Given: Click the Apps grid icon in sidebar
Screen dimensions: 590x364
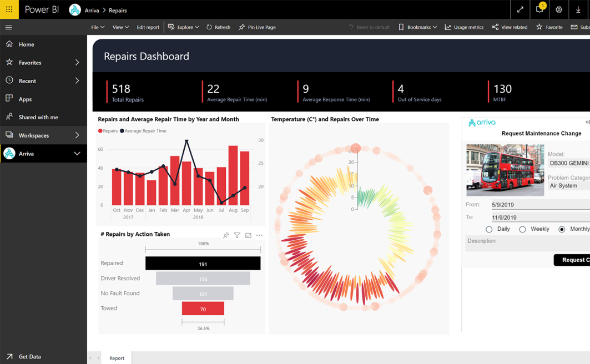Looking at the screenshot, I should coord(9,99).
